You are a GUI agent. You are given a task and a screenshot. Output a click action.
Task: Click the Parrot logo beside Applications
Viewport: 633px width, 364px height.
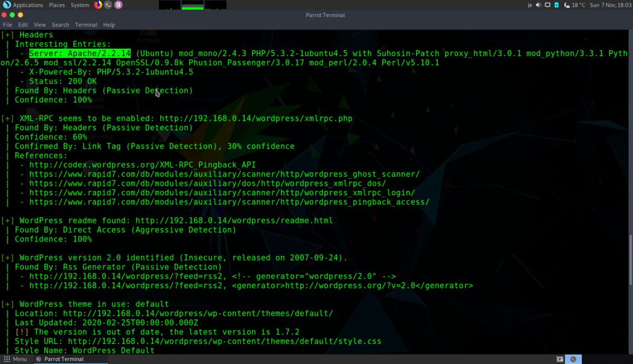pyautogui.click(x=7, y=5)
